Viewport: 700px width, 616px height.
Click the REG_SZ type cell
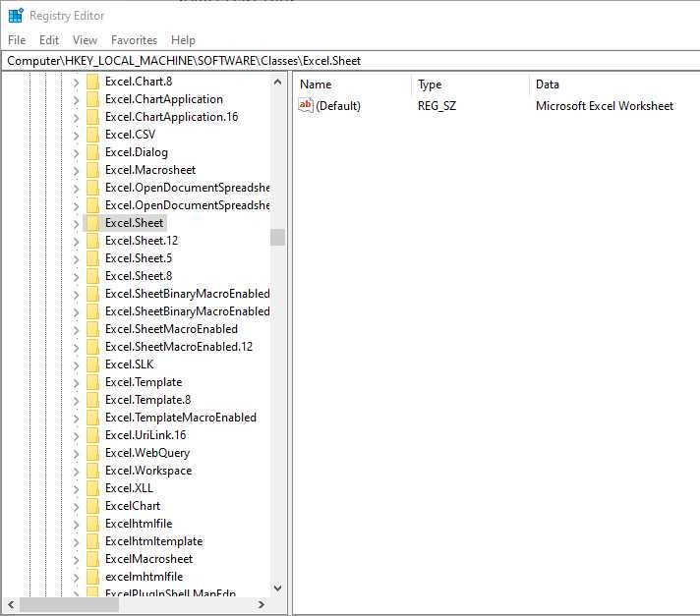point(437,106)
